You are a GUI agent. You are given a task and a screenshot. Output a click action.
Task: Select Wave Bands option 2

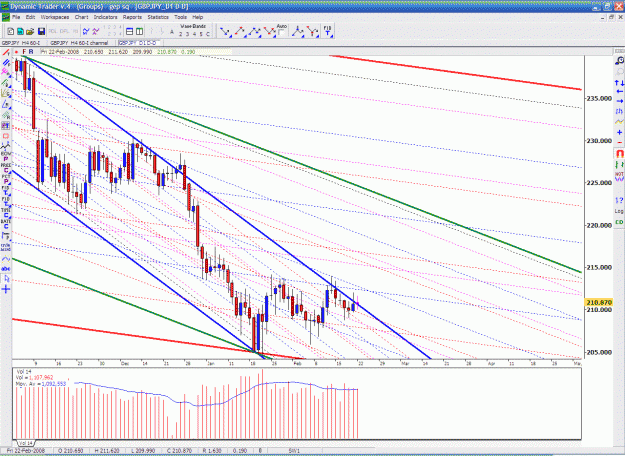tap(181, 34)
